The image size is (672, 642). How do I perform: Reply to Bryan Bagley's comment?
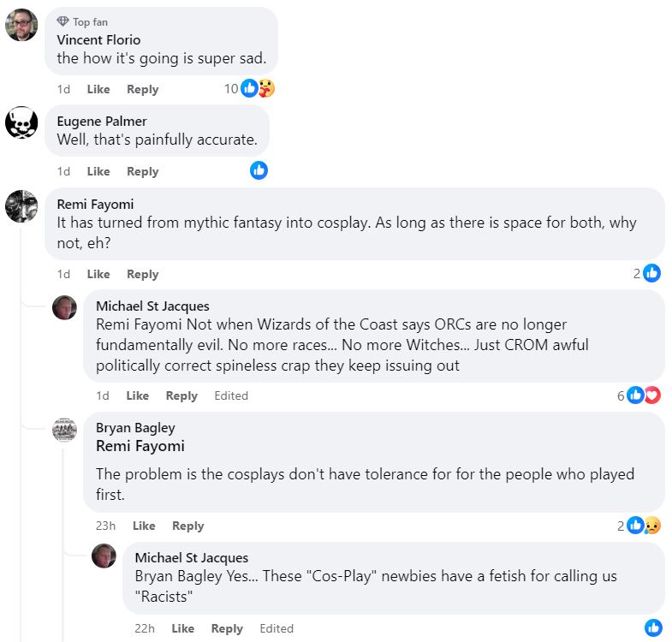tap(187, 526)
